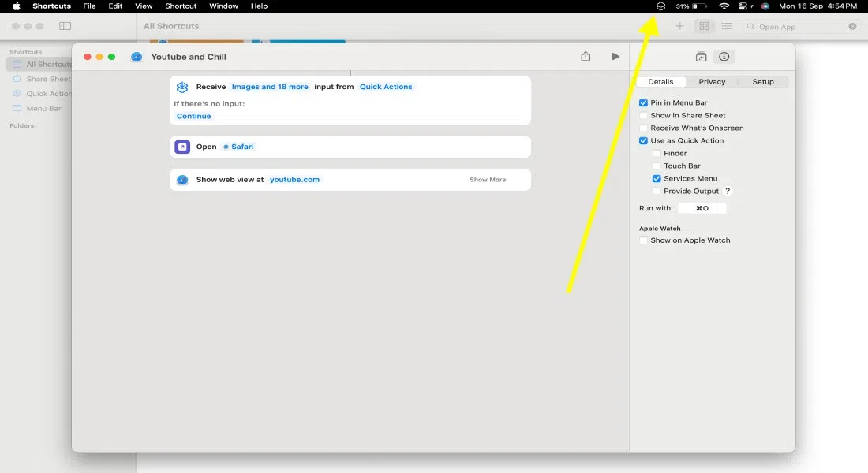Open the Wi-Fi menu bar icon
The image size is (868, 473).
[x=724, y=6]
